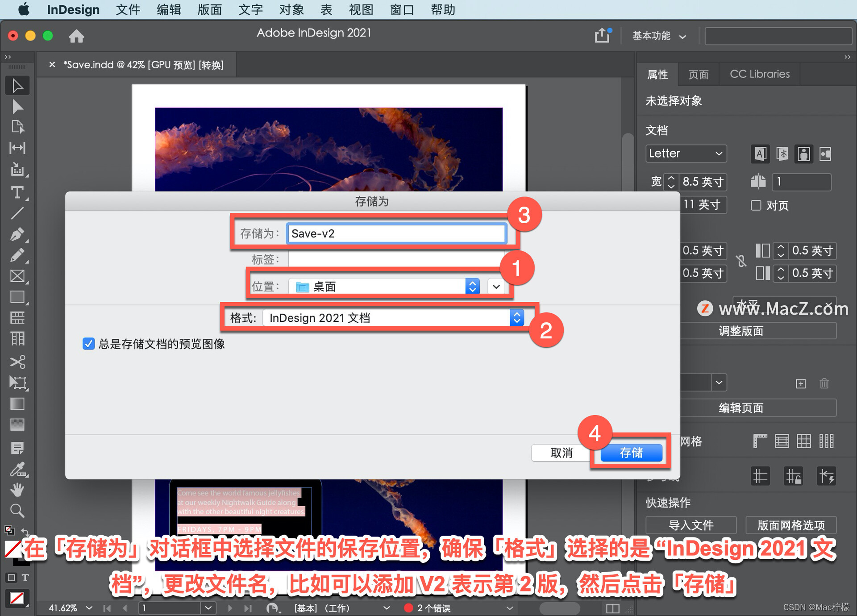Expand the 位置 location chevron button
The width and height of the screenshot is (857, 616).
[496, 287]
